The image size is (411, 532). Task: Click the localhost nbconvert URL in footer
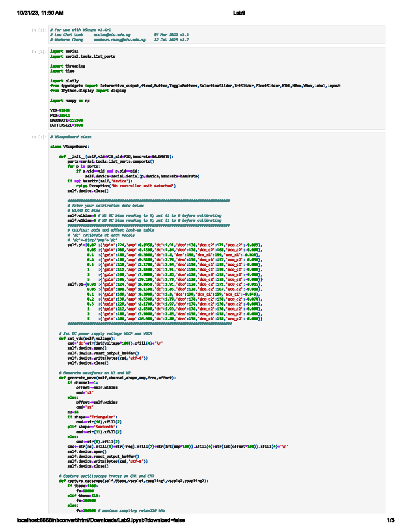pyautogui.click(x=101, y=520)
